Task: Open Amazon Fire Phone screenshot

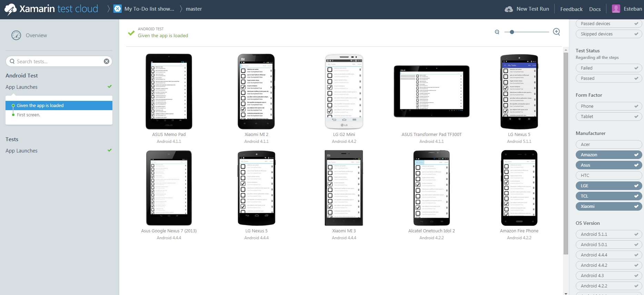Action: (x=519, y=188)
